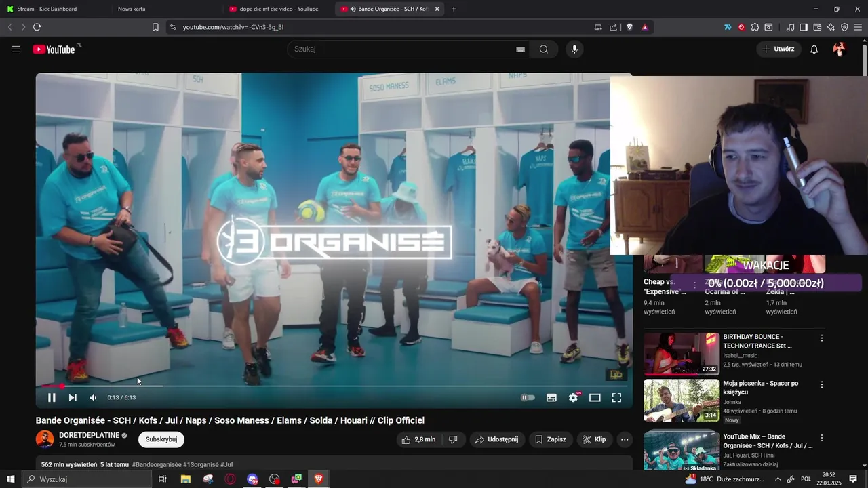This screenshot has height=488, width=868.
Task: Click the Udostępnij share button
Action: (x=497, y=439)
